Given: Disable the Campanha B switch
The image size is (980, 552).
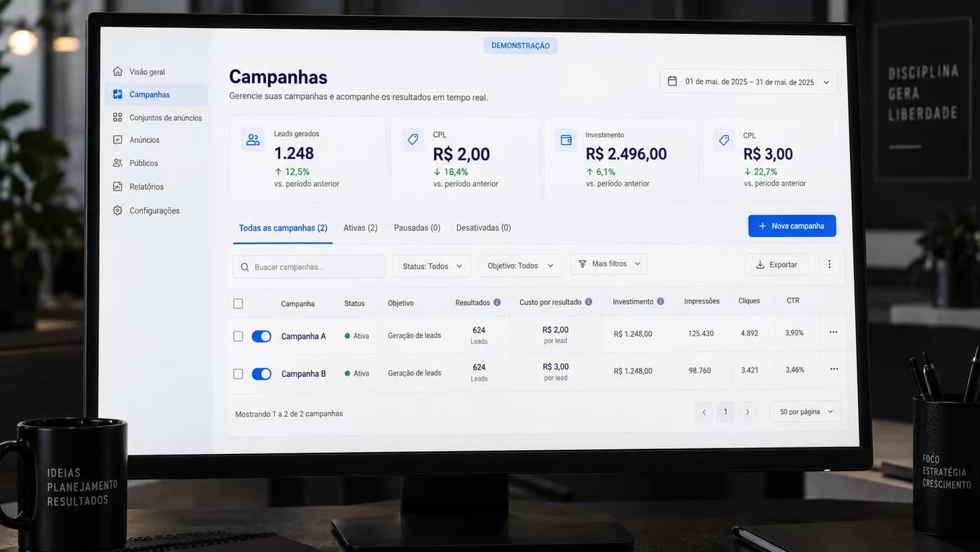Looking at the screenshot, I should tap(261, 374).
